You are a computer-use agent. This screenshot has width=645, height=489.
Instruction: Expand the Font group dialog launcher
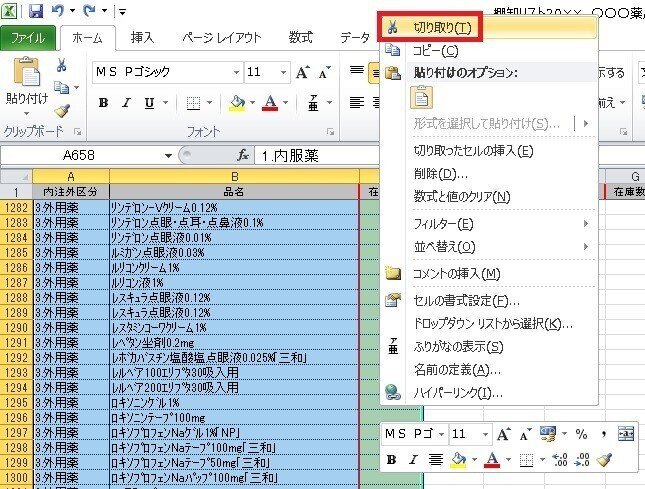pyautogui.click(x=330, y=132)
